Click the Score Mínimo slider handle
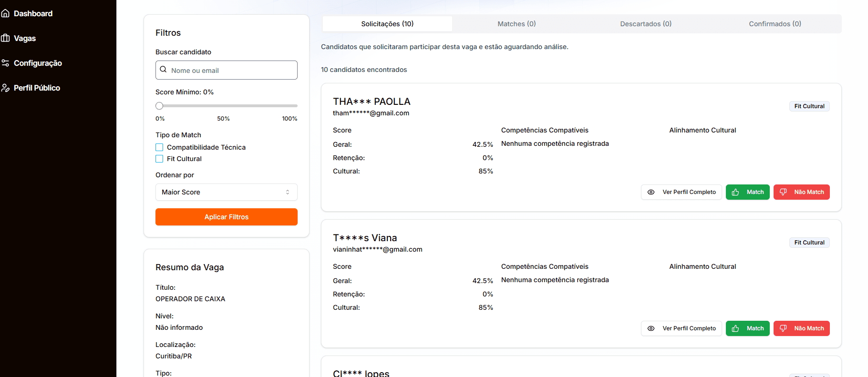The height and width of the screenshot is (377, 868). [159, 106]
